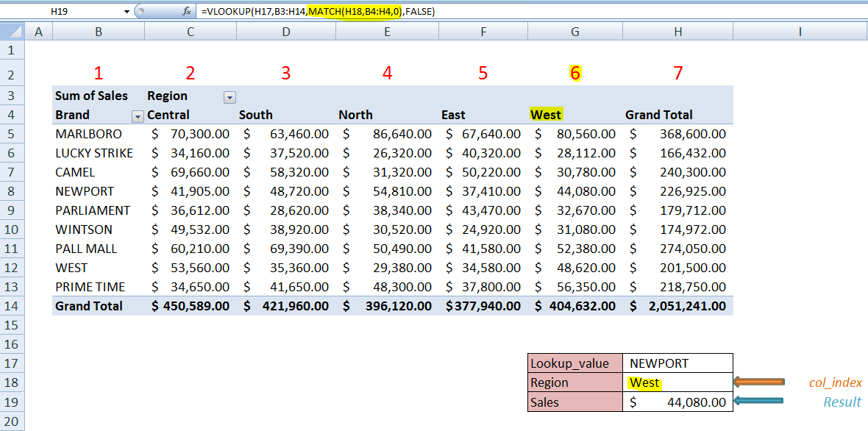The height and width of the screenshot is (431, 868).
Task: Click the cell with 69,390.00
Action: (285, 249)
